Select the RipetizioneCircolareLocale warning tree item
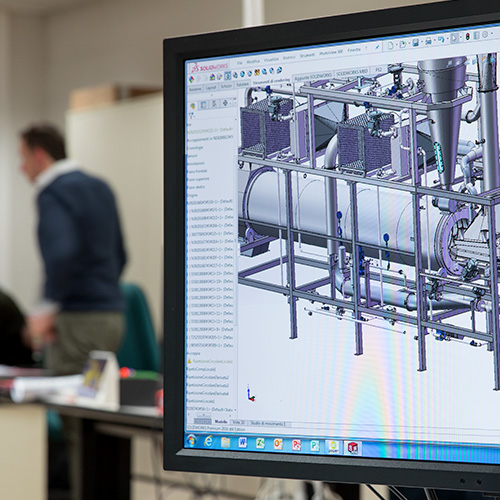The height and width of the screenshot is (500, 500). [x=211, y=361]
